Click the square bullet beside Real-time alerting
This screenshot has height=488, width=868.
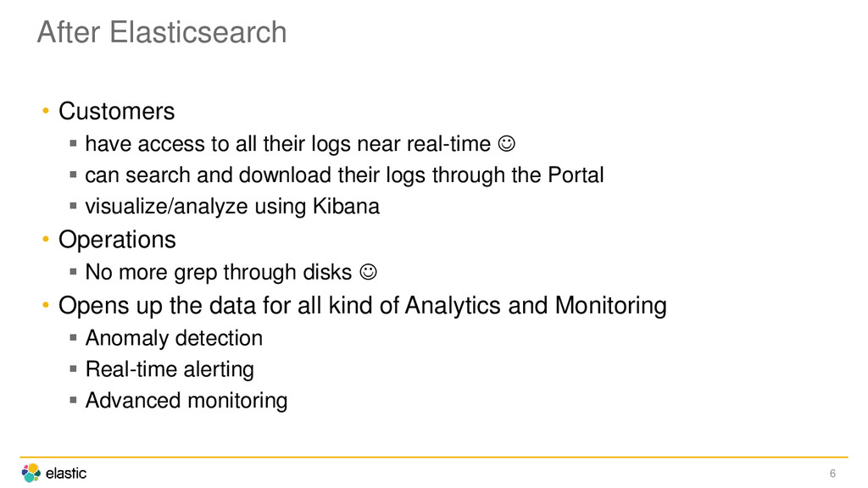pos(73,369)
